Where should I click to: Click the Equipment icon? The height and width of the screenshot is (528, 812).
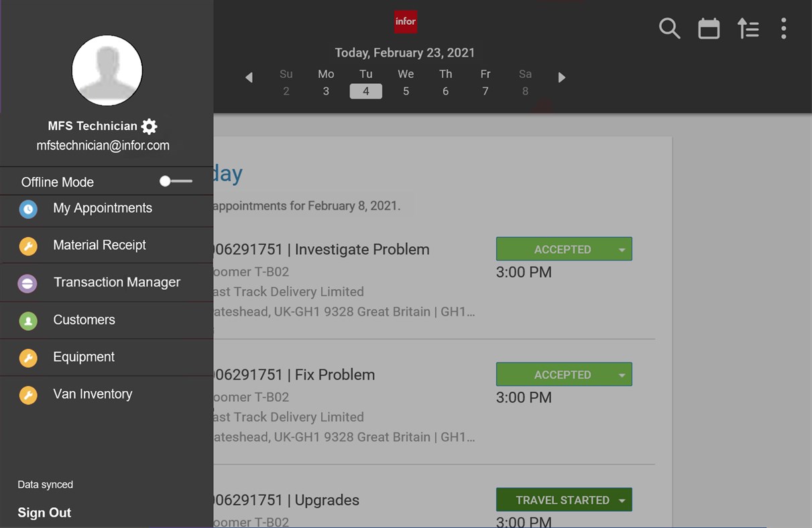point(27,358)
